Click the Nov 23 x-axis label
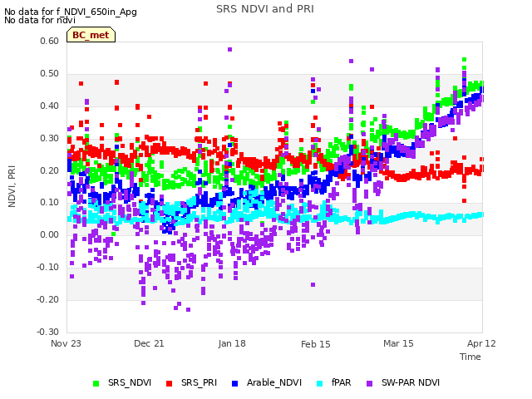 click(x=66, y=343)
